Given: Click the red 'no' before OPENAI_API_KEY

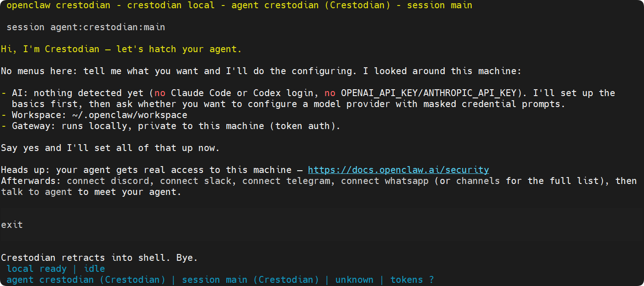Looking at the screenshot, I should tap(330, 93).
